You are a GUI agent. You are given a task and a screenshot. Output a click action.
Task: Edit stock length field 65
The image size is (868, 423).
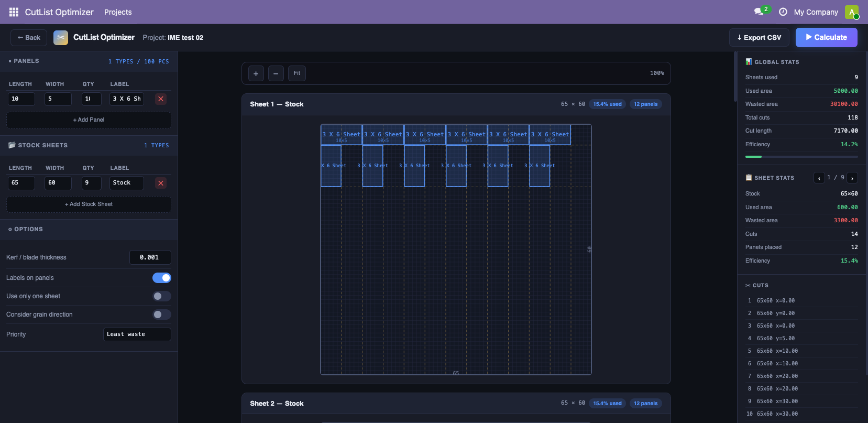pyautogui.click(x=21, y=183)
